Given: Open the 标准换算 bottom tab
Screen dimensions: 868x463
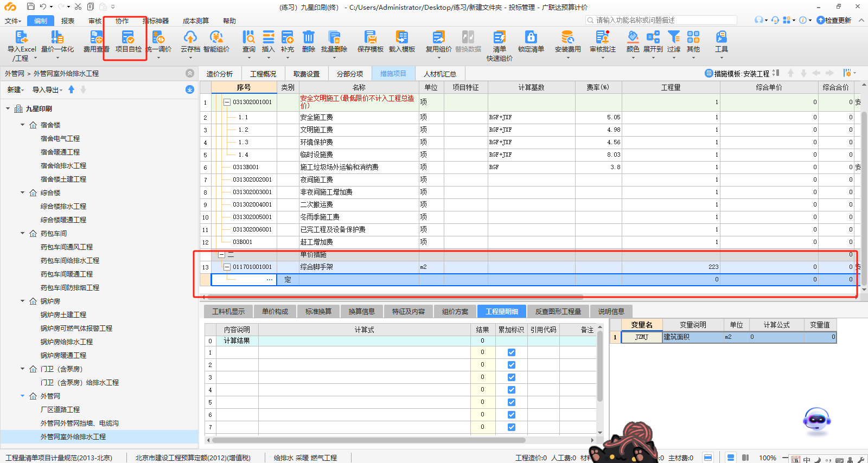Looking at the screenshot, I should (x=318, y=311).
